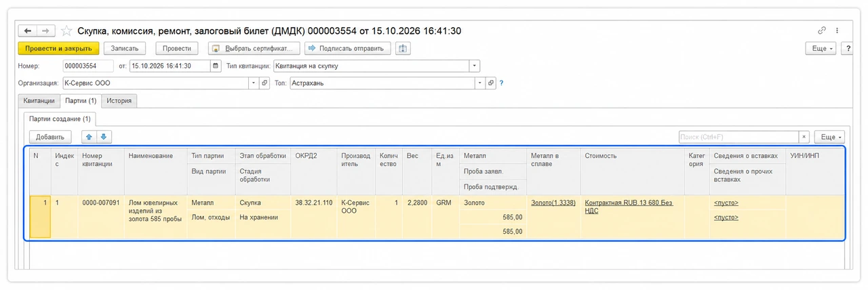Expand the Организация dropdown arrow
The width and height of the screenshot is (868, 290).
tap(254, 83)
